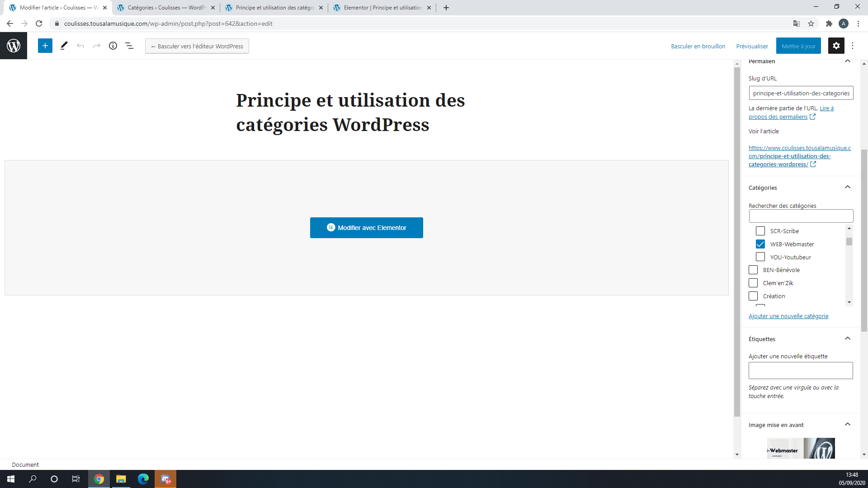Click Ajouter une nouvelle catégorie link
868x488 pixels.
[x=788, y=316]
